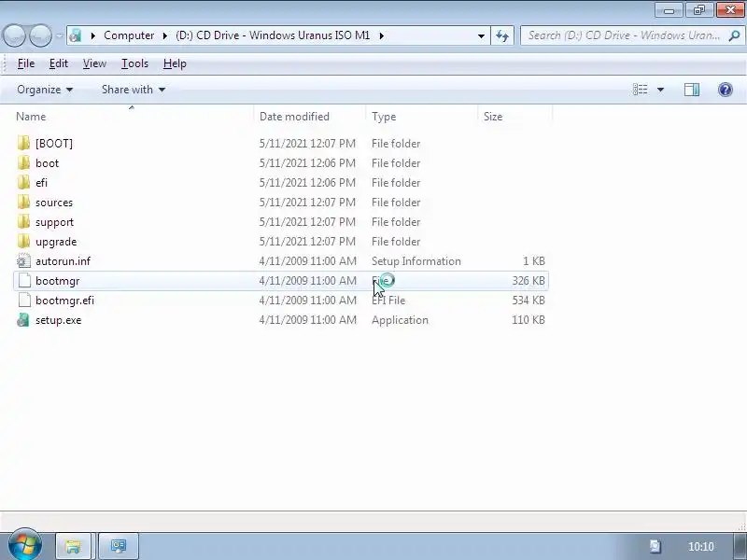This screenshot has height=560, width=747.
Task: Select the folder name sources
Action: pyautogui.click(x=54, y=203)
